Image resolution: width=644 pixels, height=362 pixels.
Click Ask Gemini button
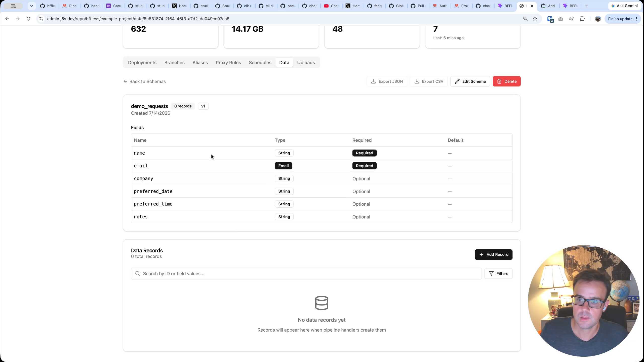[624, 6]
